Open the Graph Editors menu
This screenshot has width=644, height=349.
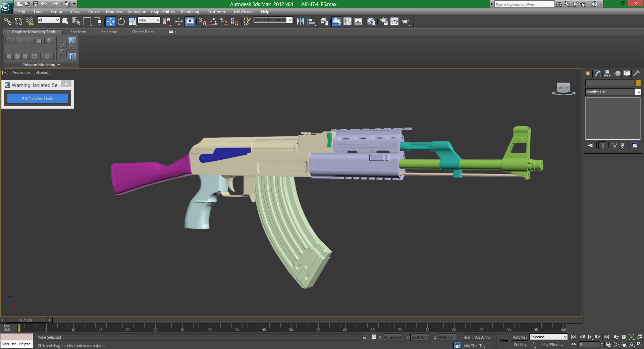pos(163,12)
